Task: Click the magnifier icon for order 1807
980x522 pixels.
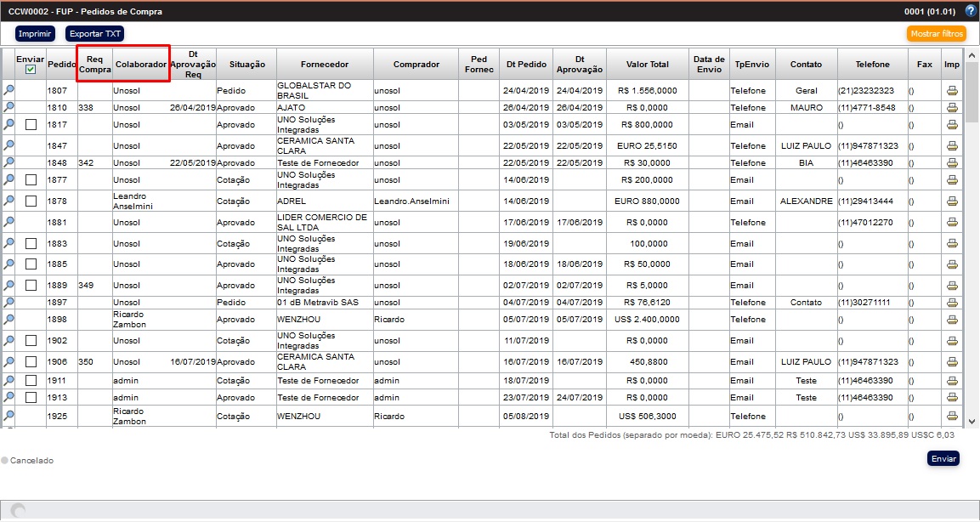Action: pyautogui.click(x=8, y=90)
